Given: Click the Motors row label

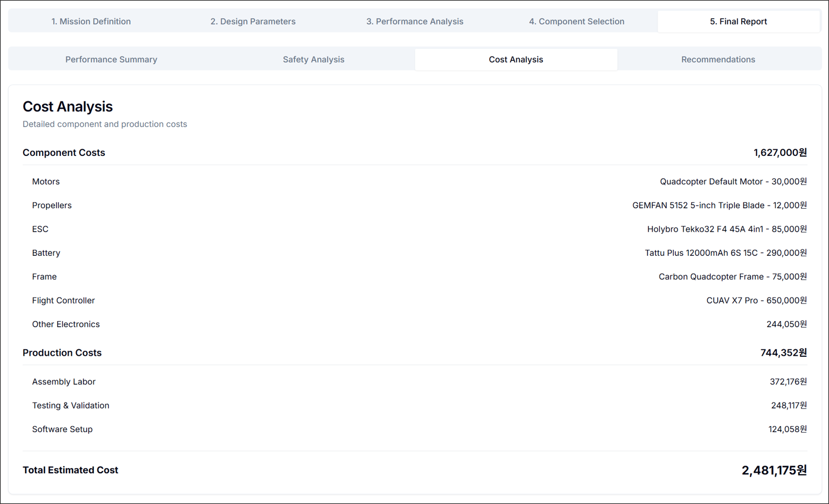Looking at the screenshot, I should (46, 182).
